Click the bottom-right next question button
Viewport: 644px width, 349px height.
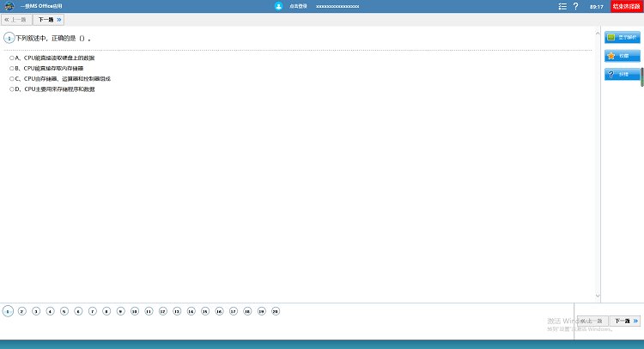(625, 321)
